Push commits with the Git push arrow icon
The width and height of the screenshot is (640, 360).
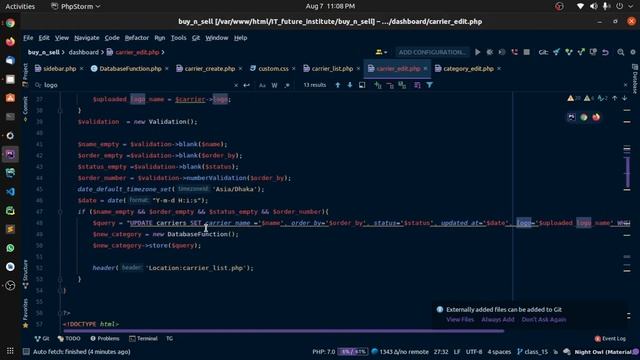(581, 52)
